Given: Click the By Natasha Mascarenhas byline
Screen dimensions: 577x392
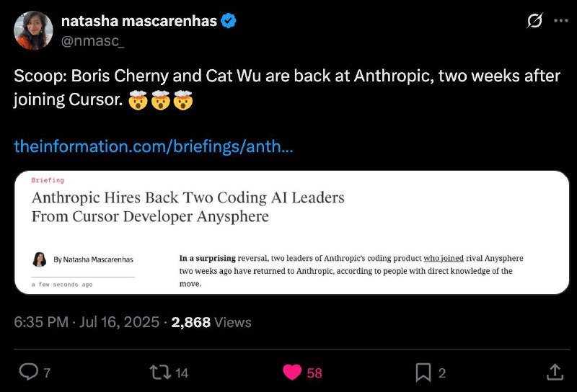Looking at the screenshot, I should tap(93, 259).
